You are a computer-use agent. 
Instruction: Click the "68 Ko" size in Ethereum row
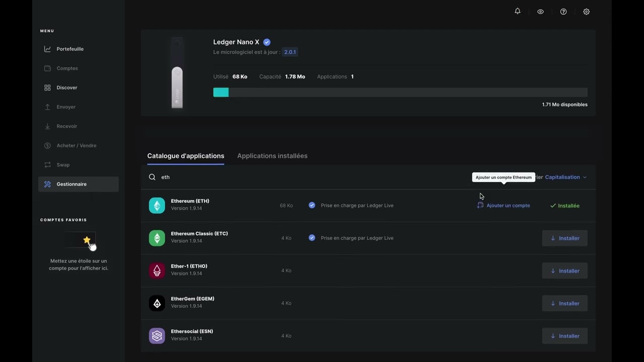(286, 205)
